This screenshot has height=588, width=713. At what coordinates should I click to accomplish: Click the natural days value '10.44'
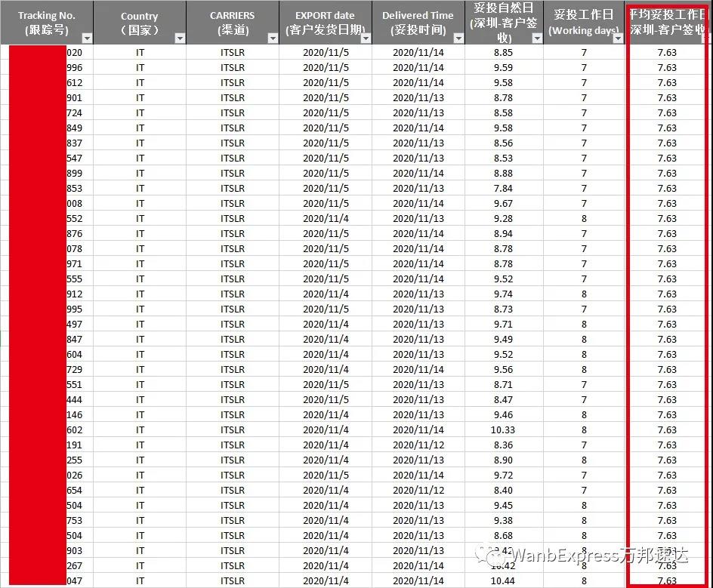503,580
